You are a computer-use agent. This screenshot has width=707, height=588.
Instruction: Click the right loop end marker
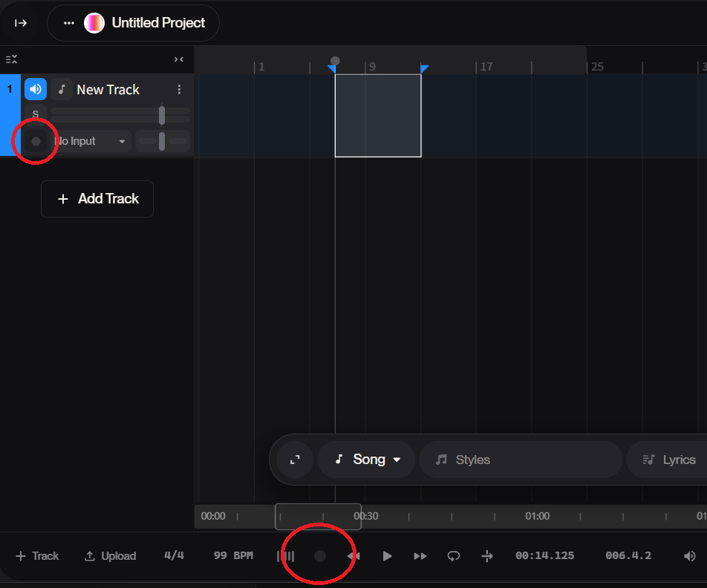[424, 68]
